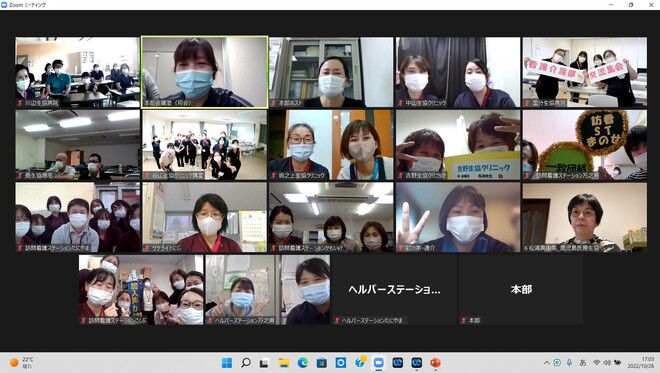This screenshot has height=373, width=660.
Task: Click video tile labeled 中山生協クリニック
Action: click(x=458, y=72)
